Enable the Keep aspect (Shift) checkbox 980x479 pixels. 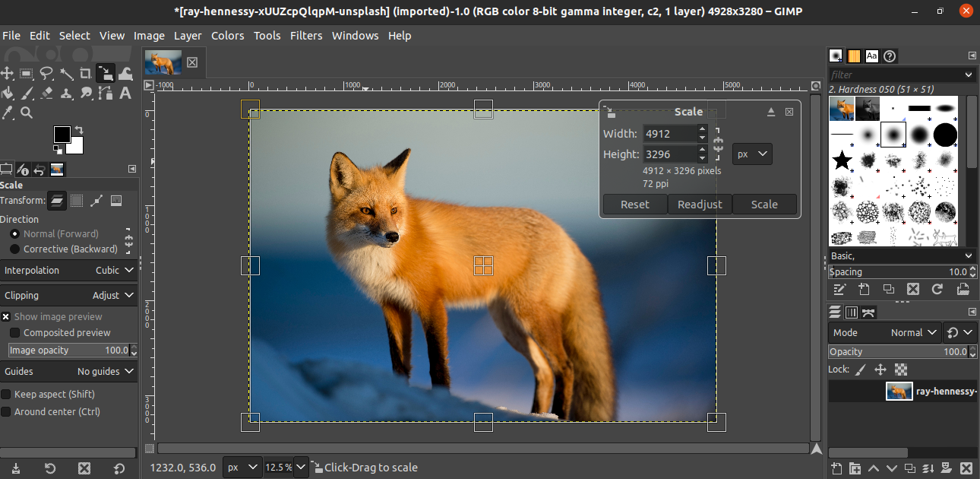pyautogui.click(x=6, y=395)
